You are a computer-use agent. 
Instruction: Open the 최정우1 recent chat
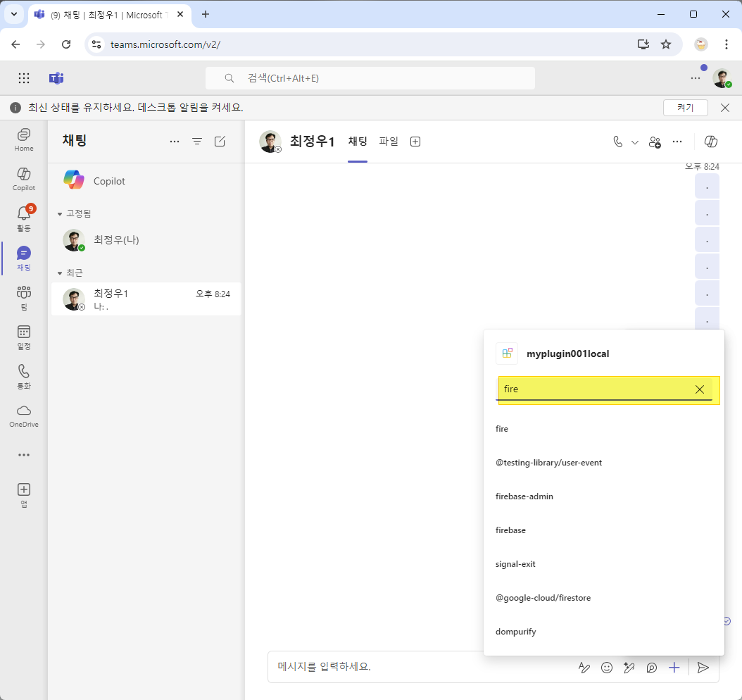click(x=146, y=299)
